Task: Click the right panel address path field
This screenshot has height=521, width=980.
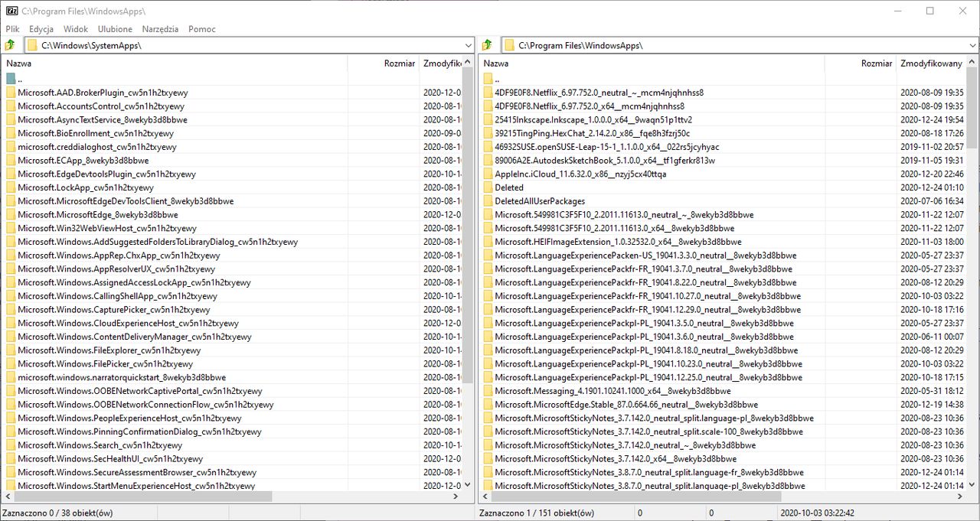Action: 733,46
